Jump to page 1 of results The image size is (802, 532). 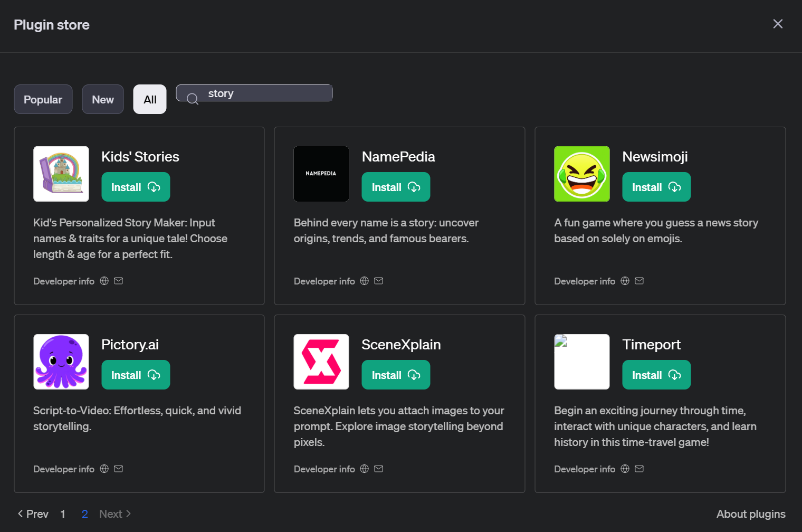(63, 514)
